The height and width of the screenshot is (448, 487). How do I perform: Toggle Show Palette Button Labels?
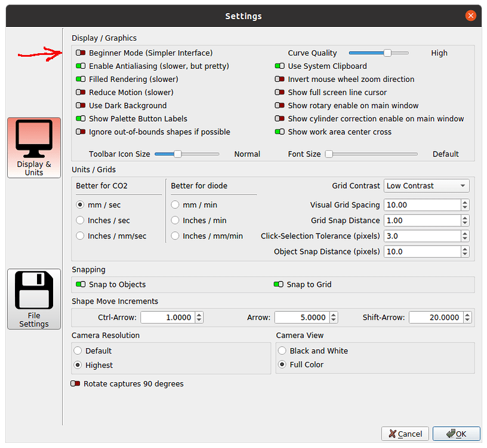(81, 118)
